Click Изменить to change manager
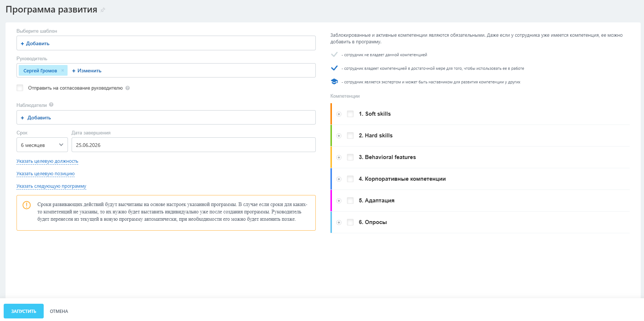The width and height of the screenshot is (644, 321). click(x=87, y=71)
